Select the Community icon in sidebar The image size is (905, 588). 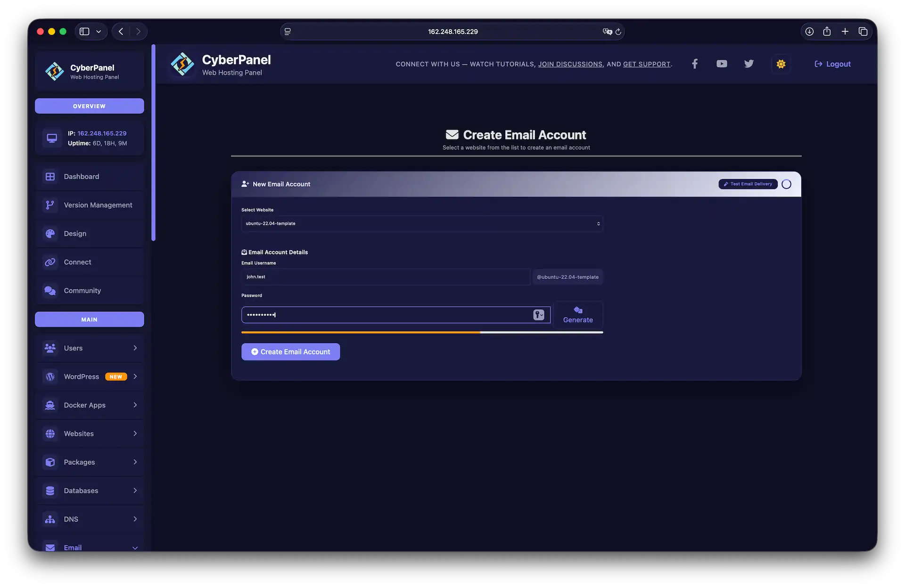pyautogui.click(x=50, y=291)
